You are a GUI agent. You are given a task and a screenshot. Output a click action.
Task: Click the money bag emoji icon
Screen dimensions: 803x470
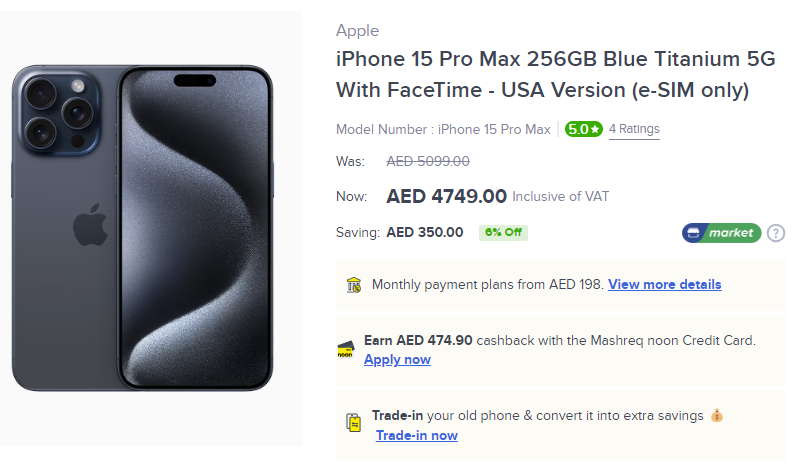(x=717, y=415)
